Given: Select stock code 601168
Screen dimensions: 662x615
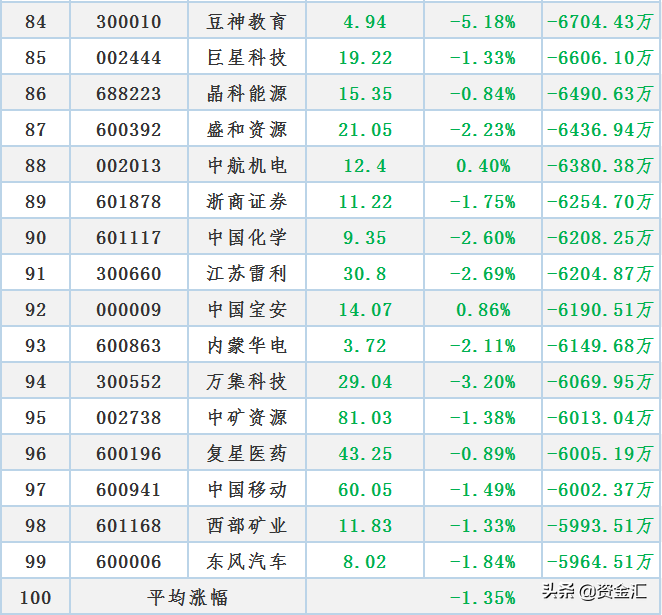Looking at the screenshot, I should pos(129,526).
